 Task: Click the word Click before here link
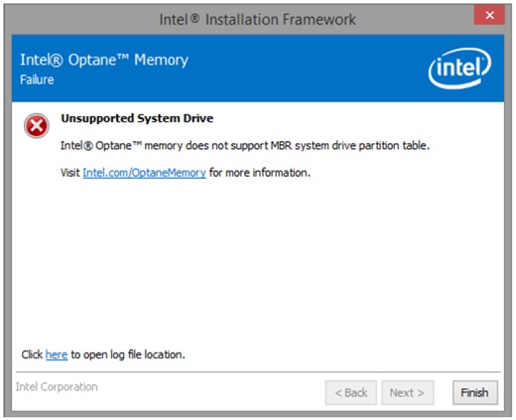click(32, 354)
